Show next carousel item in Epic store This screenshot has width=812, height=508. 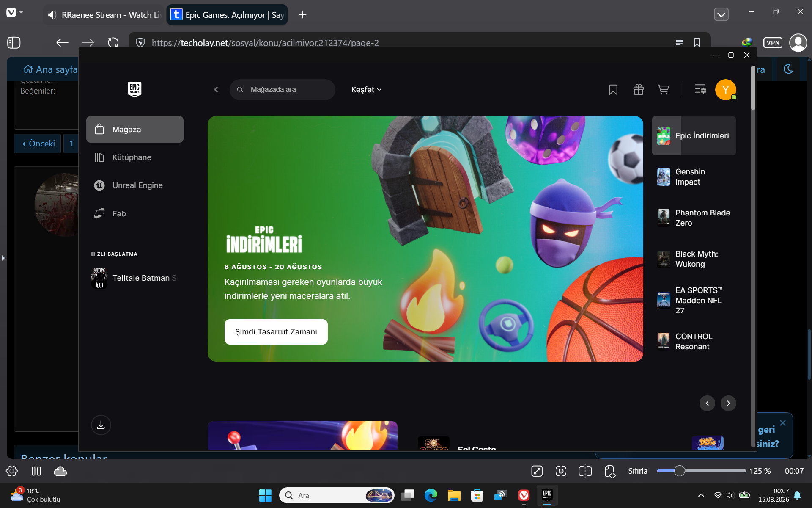click(728, 403)
